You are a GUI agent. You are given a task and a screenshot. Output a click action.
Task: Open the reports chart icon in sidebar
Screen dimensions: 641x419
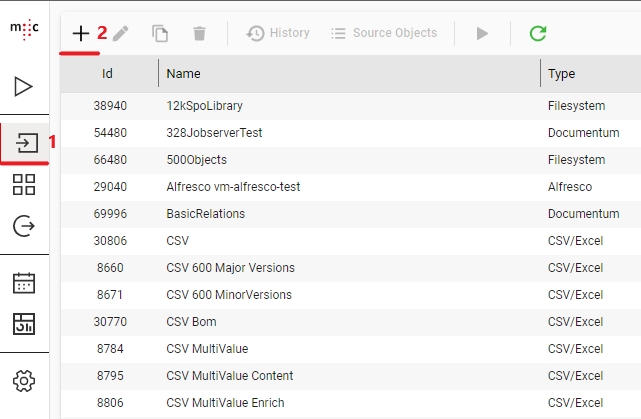(24, 324)
